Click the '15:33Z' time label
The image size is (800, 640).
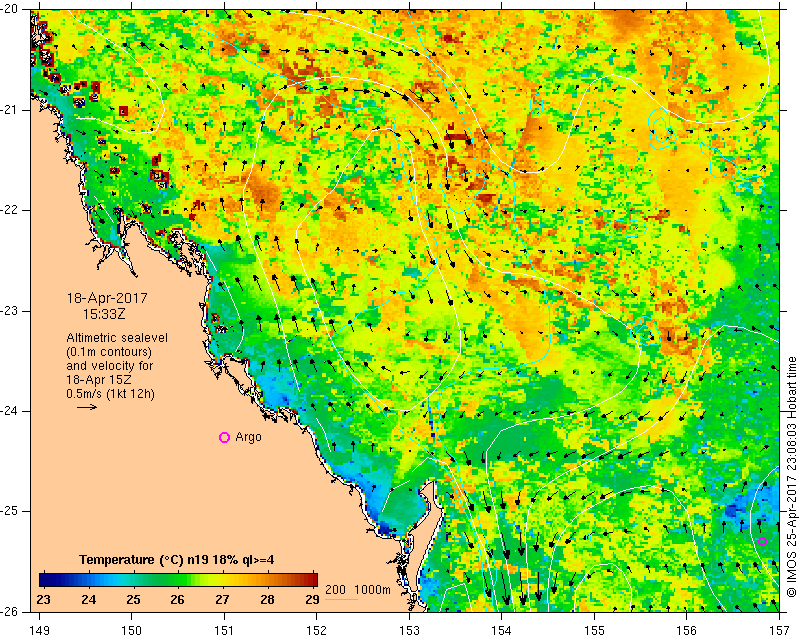(x=104, y=314)
